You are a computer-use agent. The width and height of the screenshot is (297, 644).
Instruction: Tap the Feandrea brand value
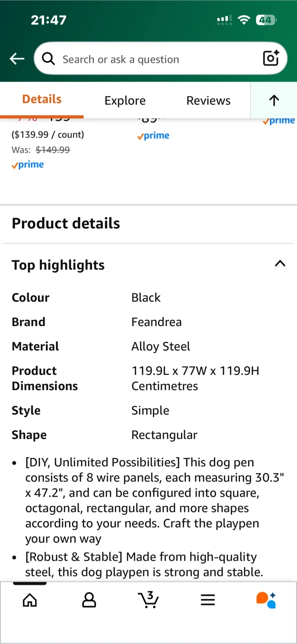[156, 322]
